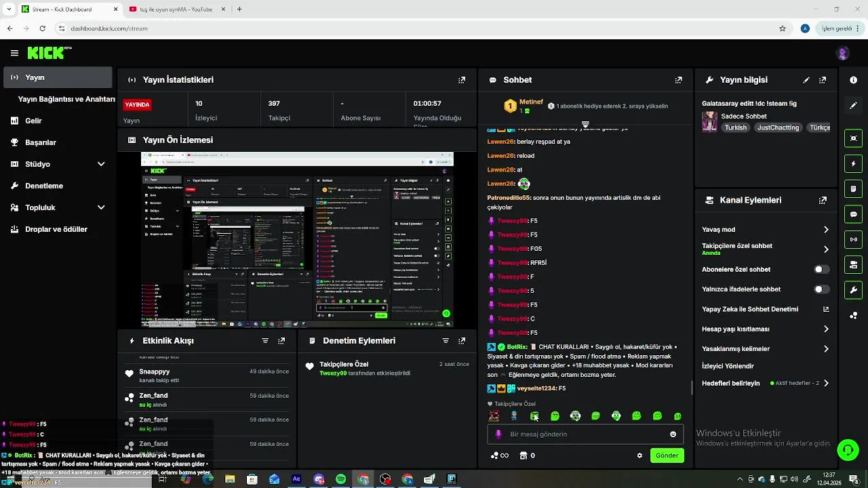Viewport: 868px width, 488px height.
Task: Click the pencil icon in Yayın bilgisi header
Action: [806, 80]
